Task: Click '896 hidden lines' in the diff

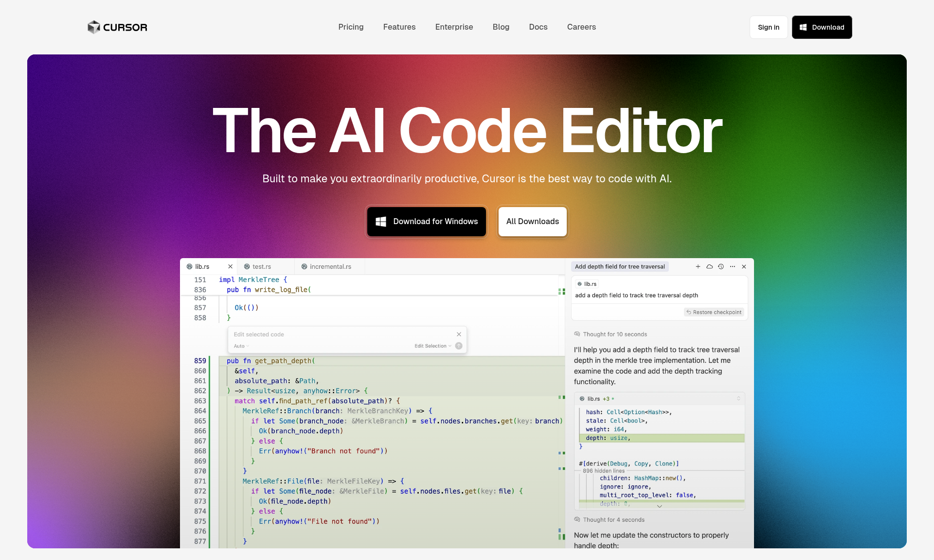Action: (x=604, y=471)
